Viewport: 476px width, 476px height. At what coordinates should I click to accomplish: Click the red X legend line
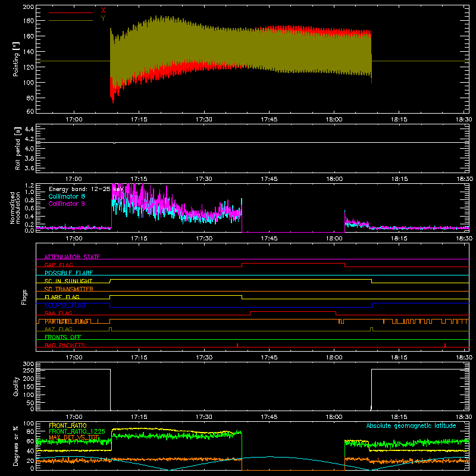click(x=71, y=12)
